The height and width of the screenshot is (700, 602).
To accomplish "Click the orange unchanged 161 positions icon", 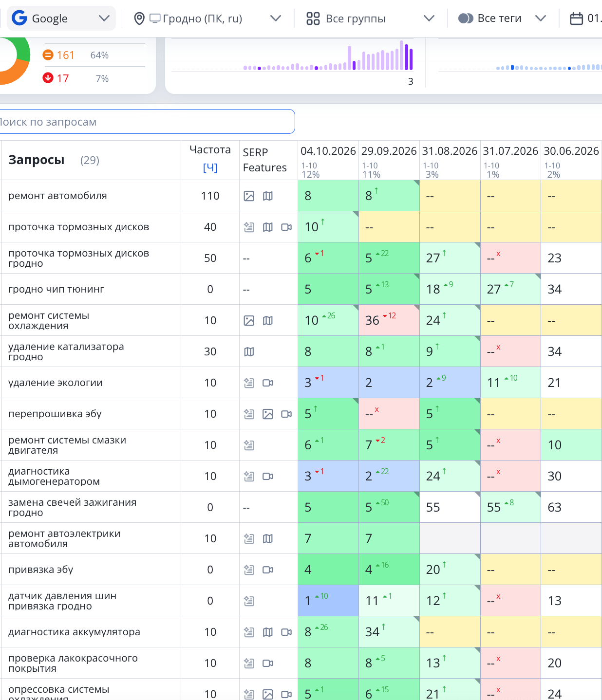I will 48,55.
